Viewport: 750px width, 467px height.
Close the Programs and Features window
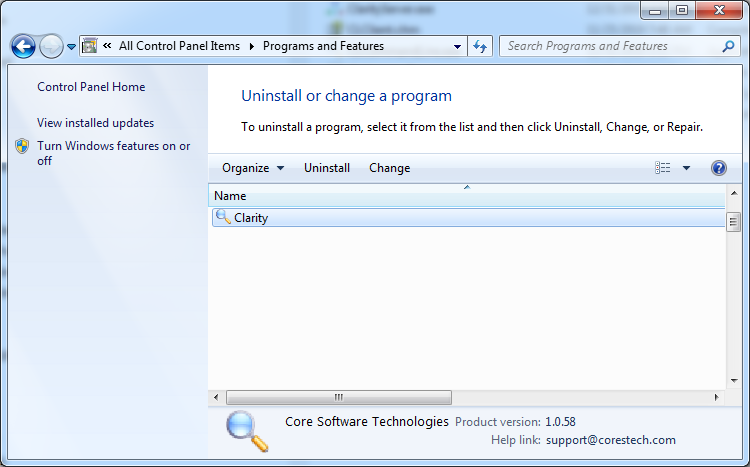pos(719,10)
